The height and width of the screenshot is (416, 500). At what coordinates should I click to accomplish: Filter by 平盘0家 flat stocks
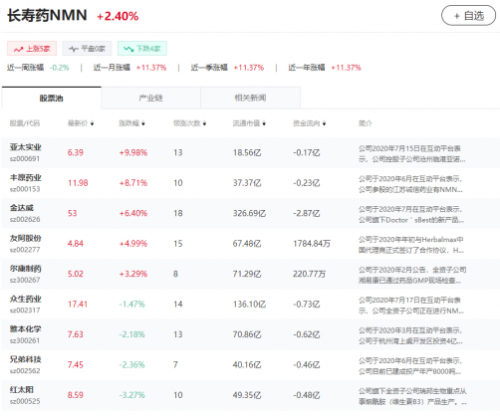87,49
